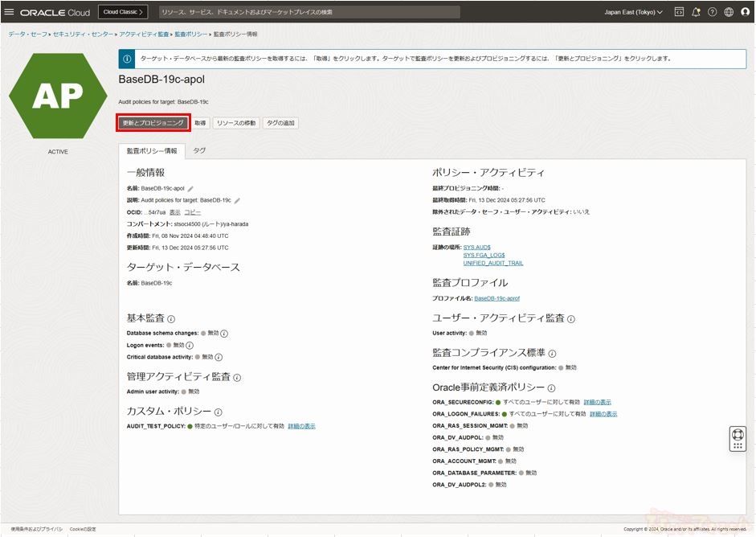Image resolution: width=756 pixels, height=537 pixels.
Task: Click Cookieの設定 footer link
Action: point(83,529)
